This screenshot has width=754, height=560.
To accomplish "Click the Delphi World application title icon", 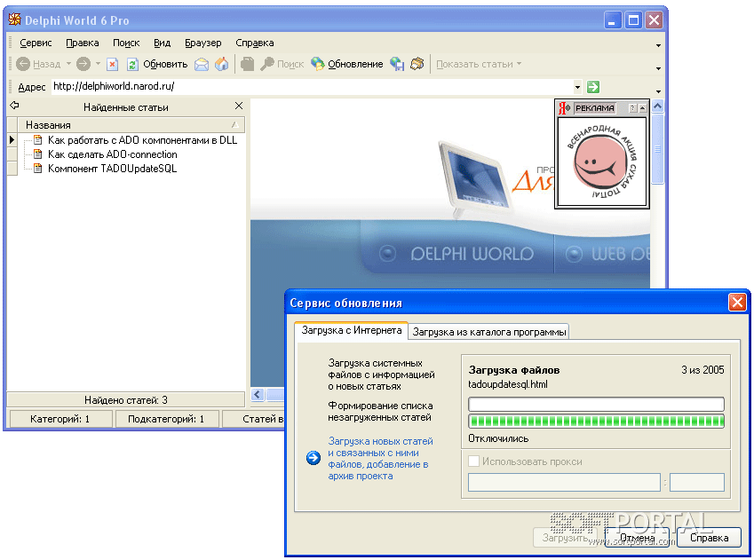I will (x=15, y=20).
